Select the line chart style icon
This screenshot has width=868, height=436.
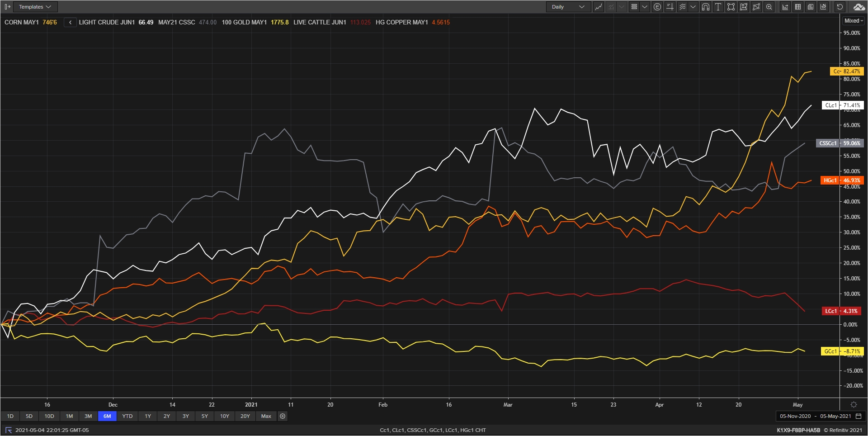pyautogui.click(x=599, y=7)
